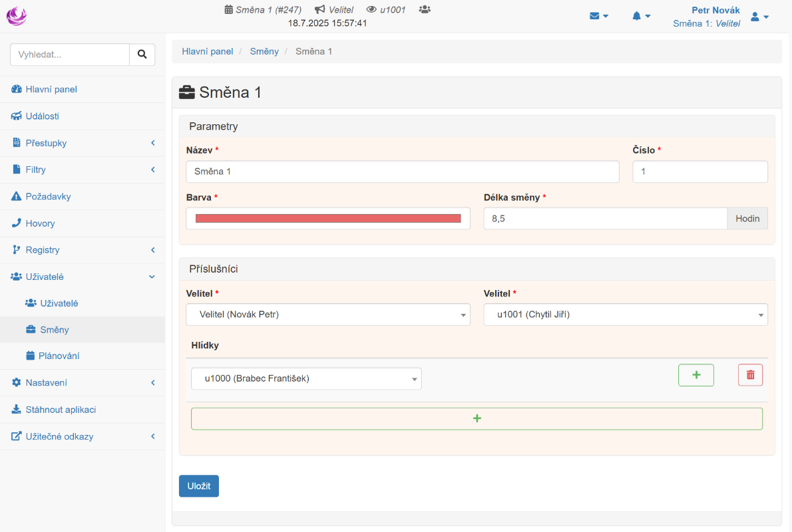Open the messages envelope icon
This screenshot has height=532, width=792.
click(x=598, y=17)
